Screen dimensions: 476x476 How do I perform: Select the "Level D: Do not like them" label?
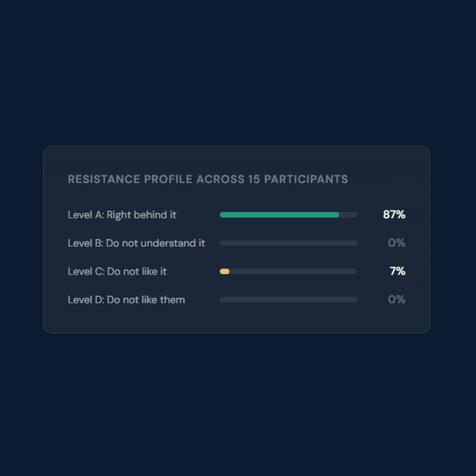126,300
